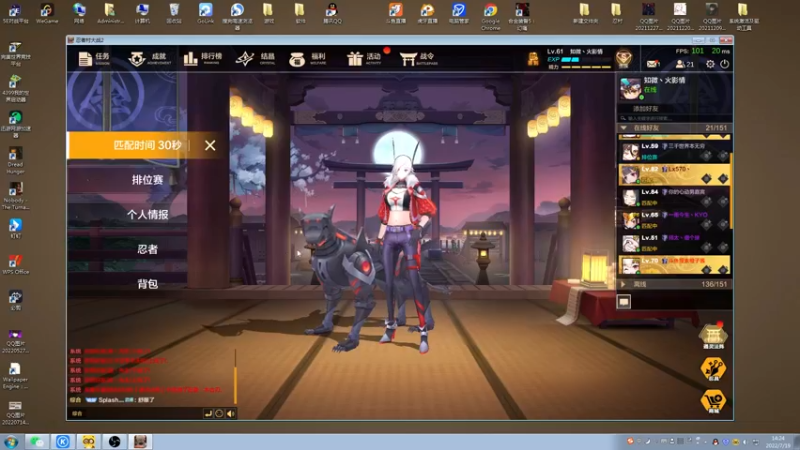Click the 添加好友 add friend button
The height and width of the screenshot is (450, 800).
click(645, 109)
